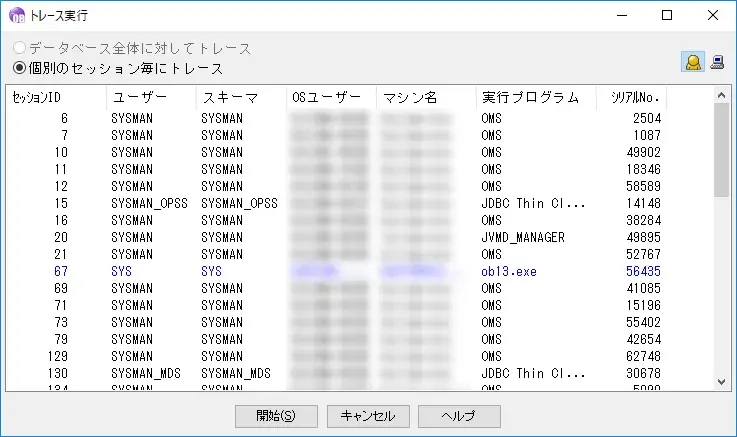Click the yellow user sessions icon
The height and width of the screenshot is (437, 737).
pyautogui.click(x=692, y=62)
